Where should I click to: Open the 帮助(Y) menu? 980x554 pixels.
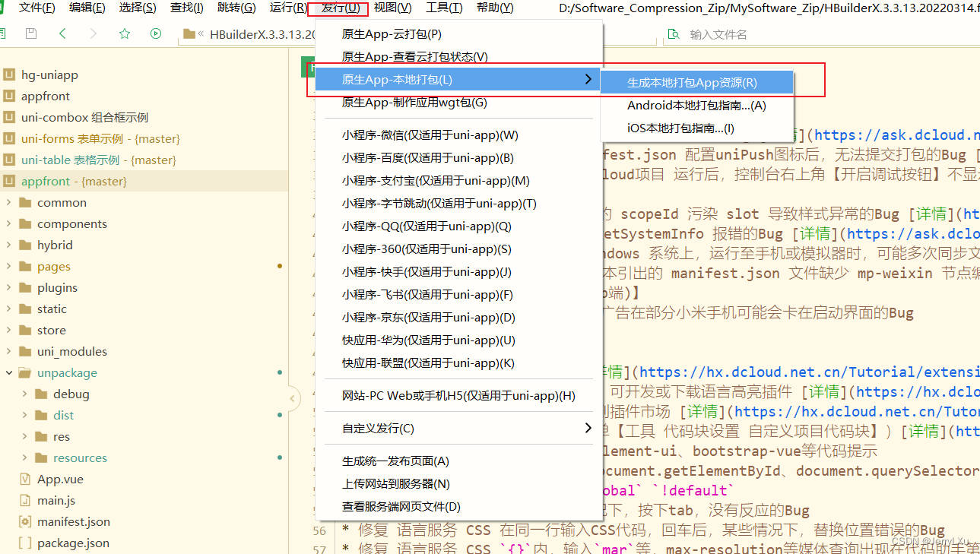click(x=495, y=8)
